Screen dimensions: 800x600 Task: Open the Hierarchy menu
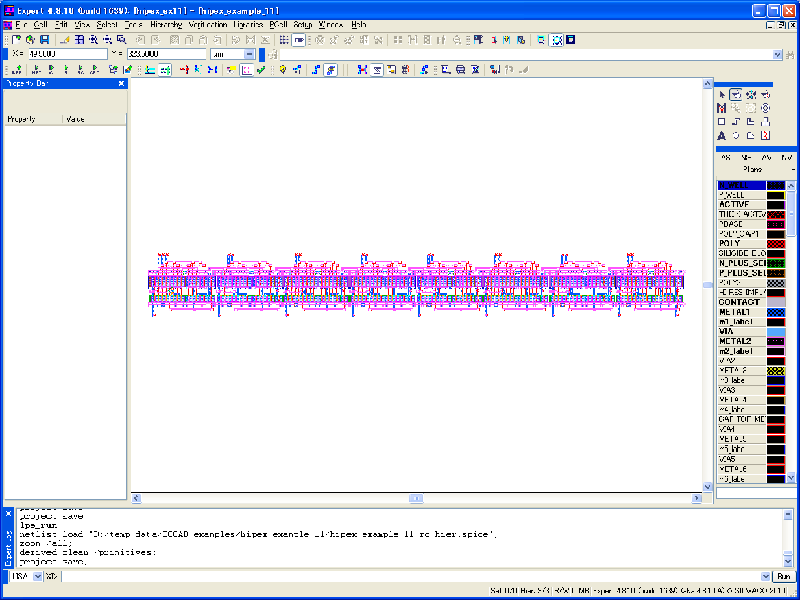pos(166,23)
